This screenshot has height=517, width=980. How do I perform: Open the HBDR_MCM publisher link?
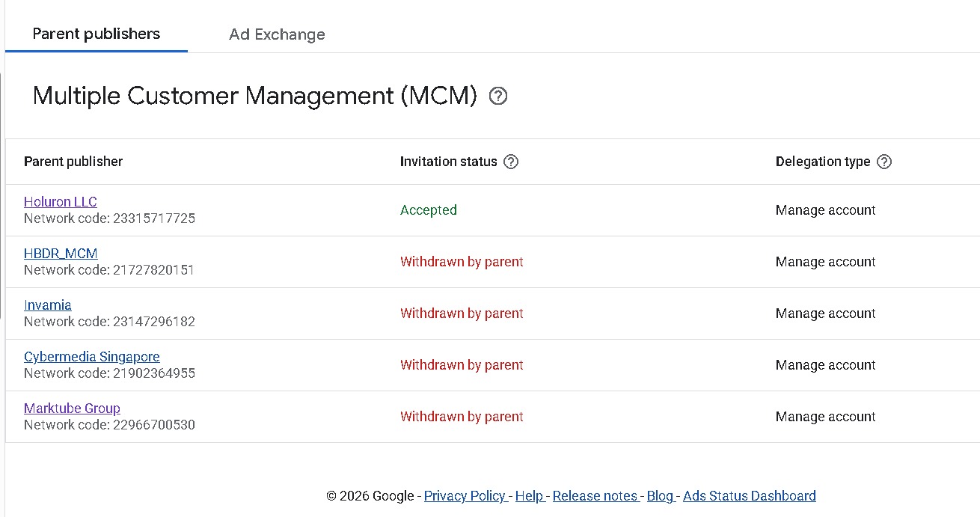click(61, 254)
